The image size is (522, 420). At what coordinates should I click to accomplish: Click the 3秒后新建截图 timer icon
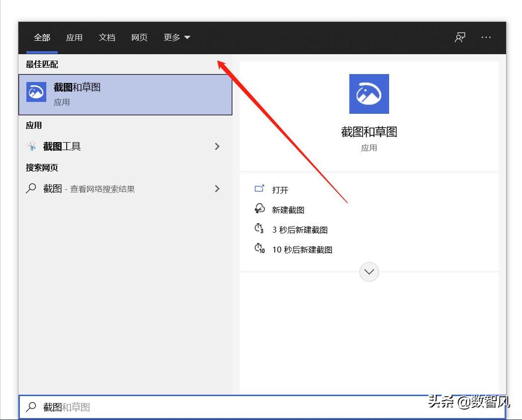[259, 229]
